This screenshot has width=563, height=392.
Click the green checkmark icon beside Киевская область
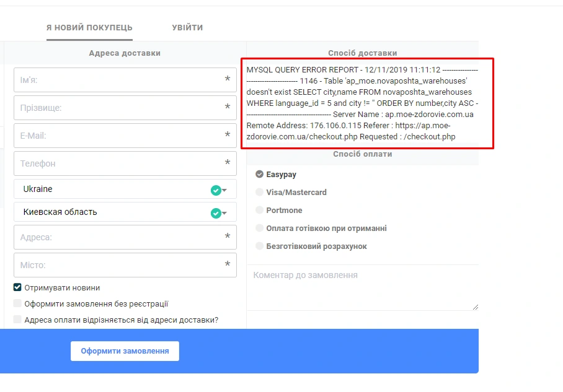(x=216, y=213)
